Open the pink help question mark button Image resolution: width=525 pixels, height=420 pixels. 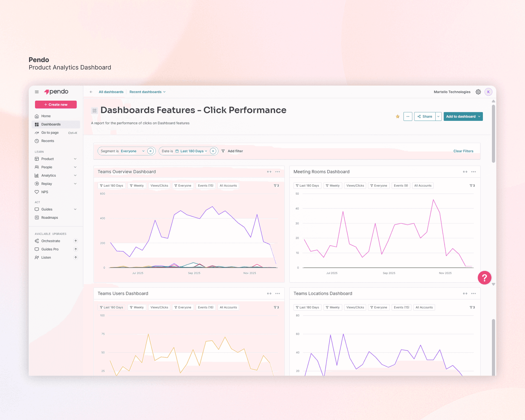click(x=484, y=278)
